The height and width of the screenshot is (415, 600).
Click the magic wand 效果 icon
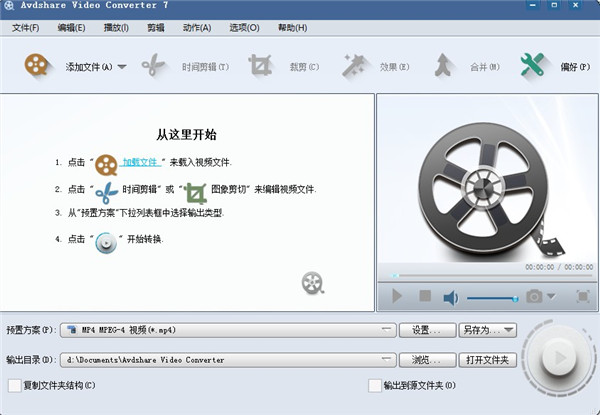tap(354, 66)
